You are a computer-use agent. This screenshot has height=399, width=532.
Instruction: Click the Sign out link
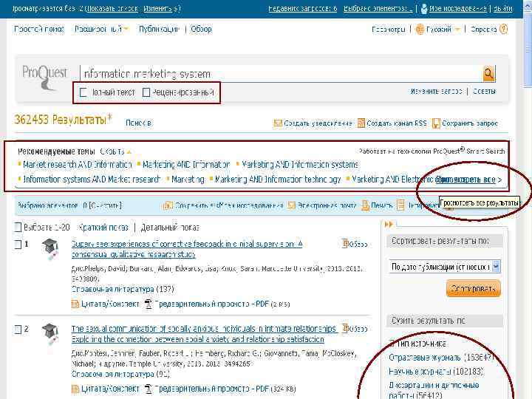coord(502,8)
